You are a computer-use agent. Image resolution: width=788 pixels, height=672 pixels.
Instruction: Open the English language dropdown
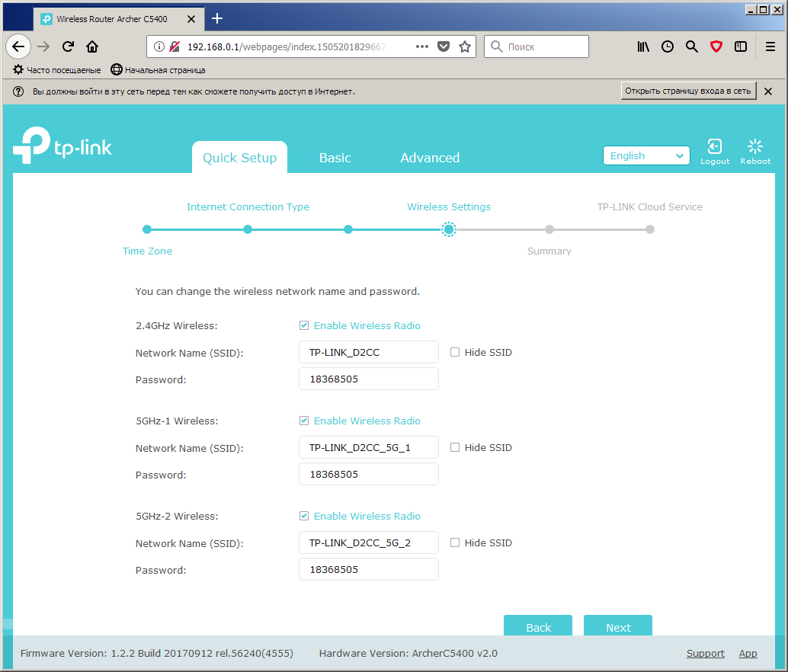(x=646, y=155)
